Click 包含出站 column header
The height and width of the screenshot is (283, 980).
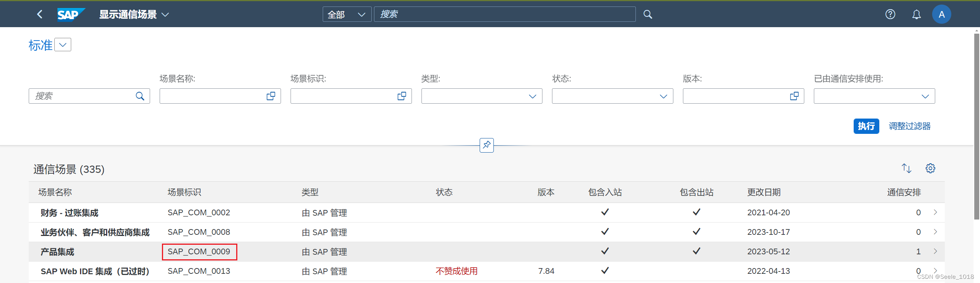click(x=697, y=192)
